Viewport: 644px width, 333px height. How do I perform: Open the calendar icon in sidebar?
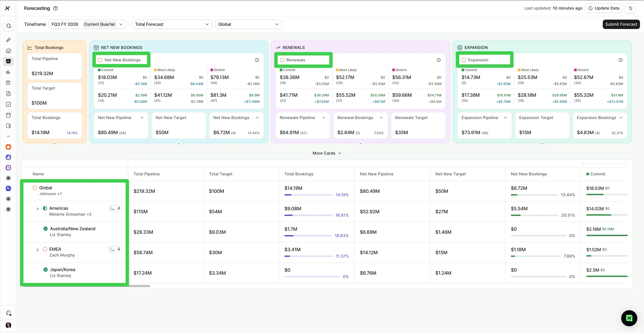[x=8, y=115]
